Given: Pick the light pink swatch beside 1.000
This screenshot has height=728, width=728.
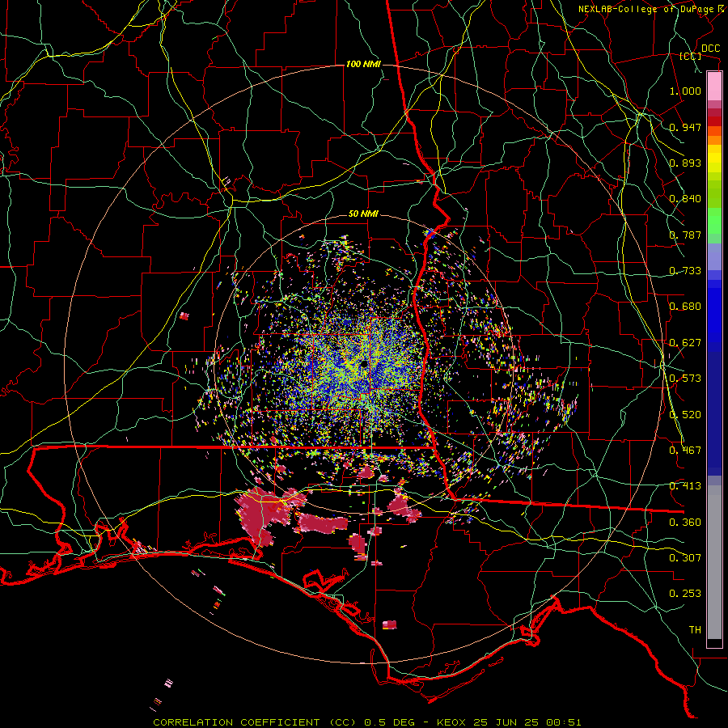Looking at the screenshot, I should [714, 87].
